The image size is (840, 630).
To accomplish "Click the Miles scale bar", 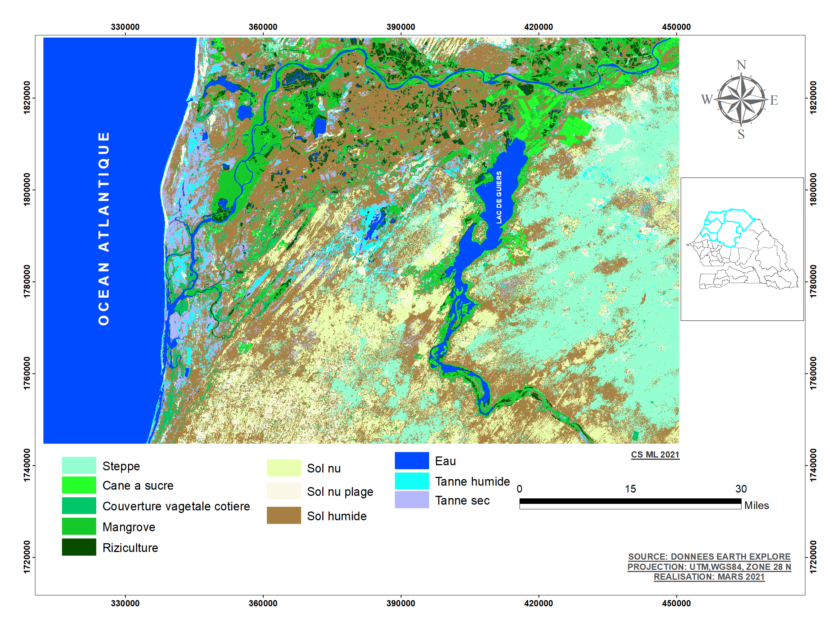I will (x=630, y=503).
